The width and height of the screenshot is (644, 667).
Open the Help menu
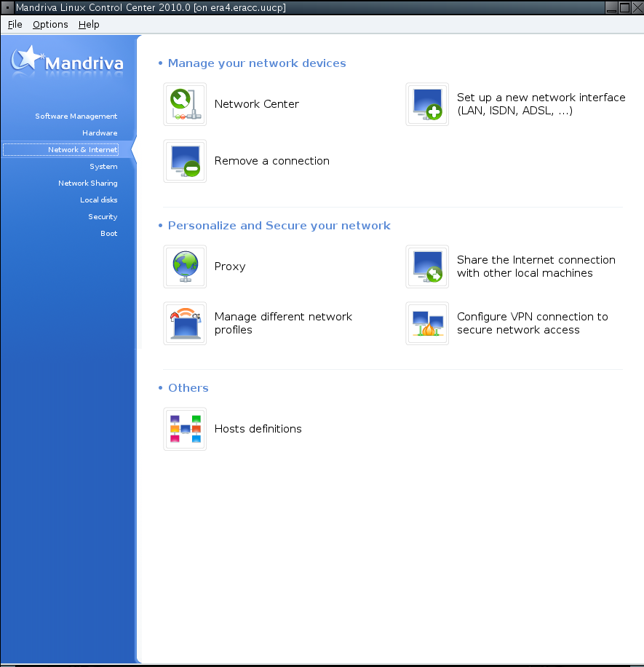point(89,25)
